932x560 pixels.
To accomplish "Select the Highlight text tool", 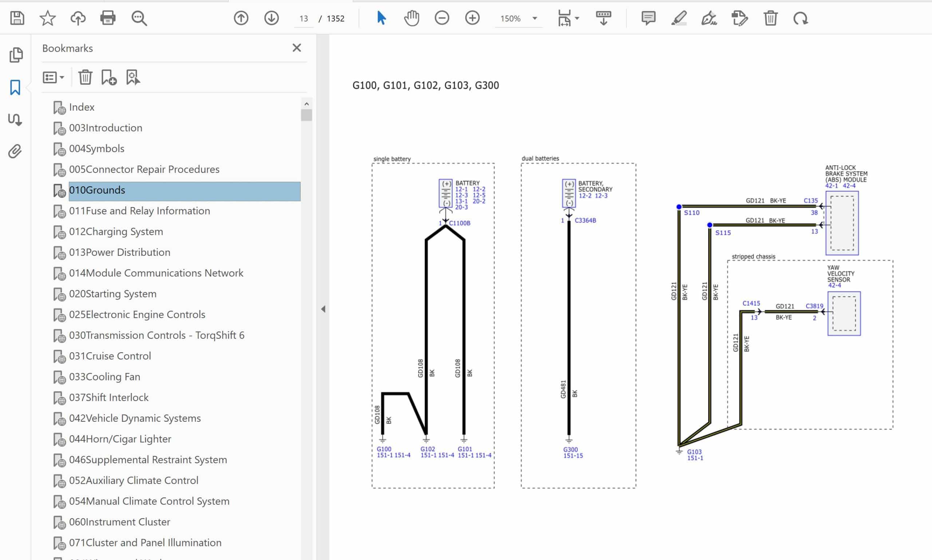I will click(x=678, y=18).
